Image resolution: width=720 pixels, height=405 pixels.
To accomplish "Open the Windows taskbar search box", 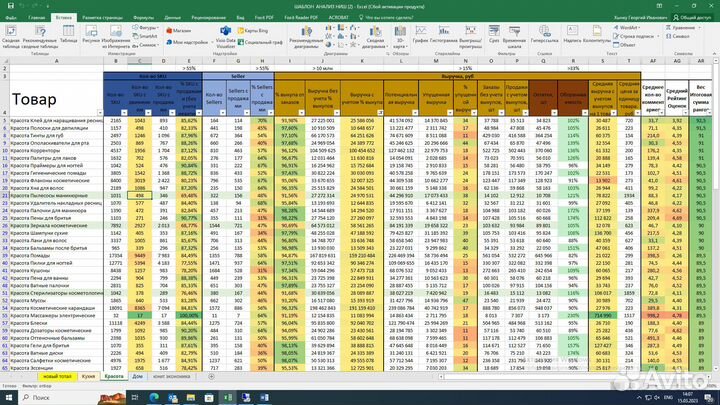I will 60,397.
